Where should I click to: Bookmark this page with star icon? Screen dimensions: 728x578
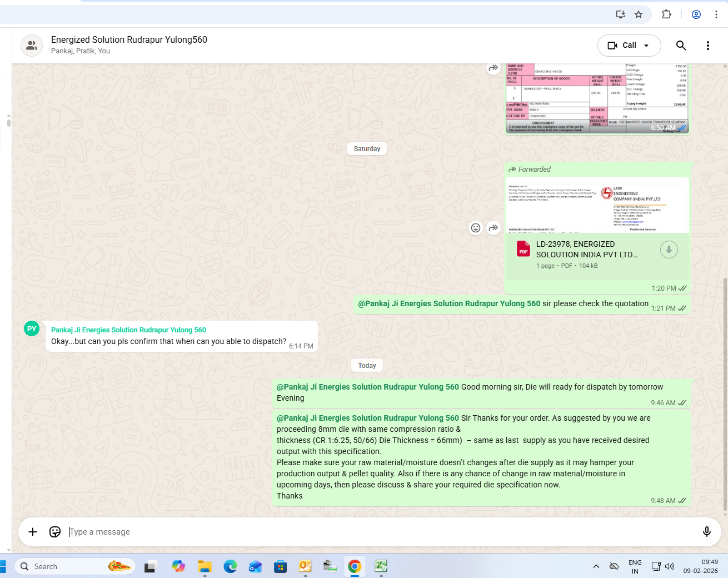(639, 14)
